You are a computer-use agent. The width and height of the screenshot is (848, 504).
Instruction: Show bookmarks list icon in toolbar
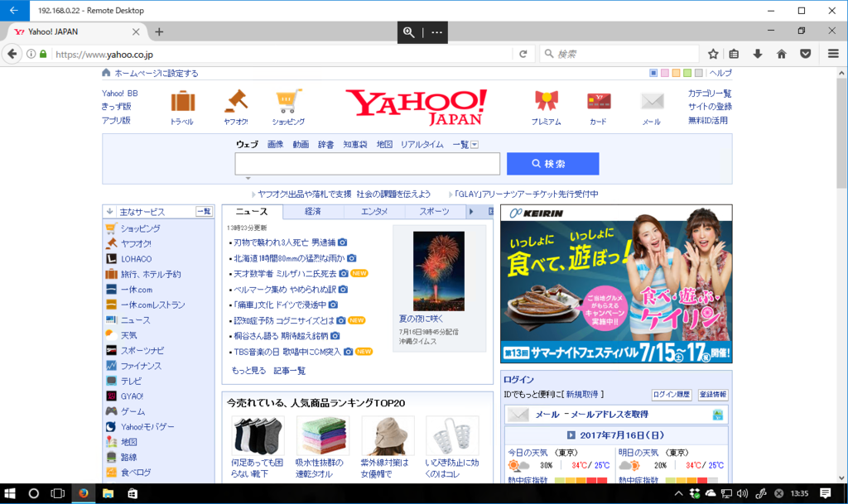734,54
